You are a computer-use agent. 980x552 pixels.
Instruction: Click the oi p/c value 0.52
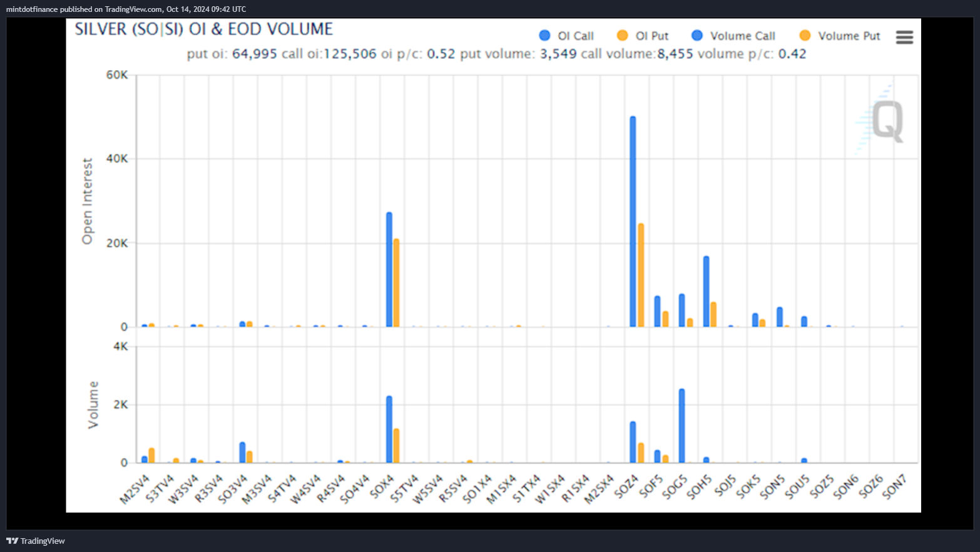click(441, 54)
